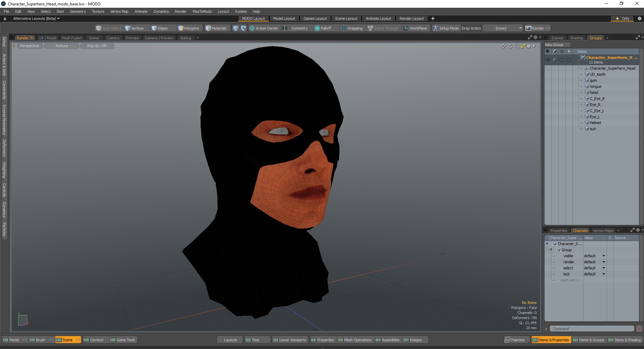The height and width of the screenshot is (349, 644).
Task: Click the (add user c... channel entry
Action: (x=571, y=280)
